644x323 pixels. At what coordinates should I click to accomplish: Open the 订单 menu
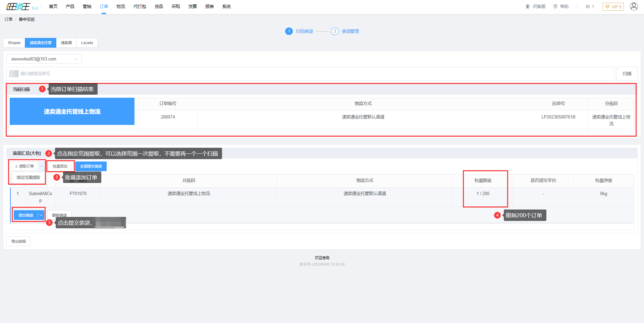pos(104,6)
